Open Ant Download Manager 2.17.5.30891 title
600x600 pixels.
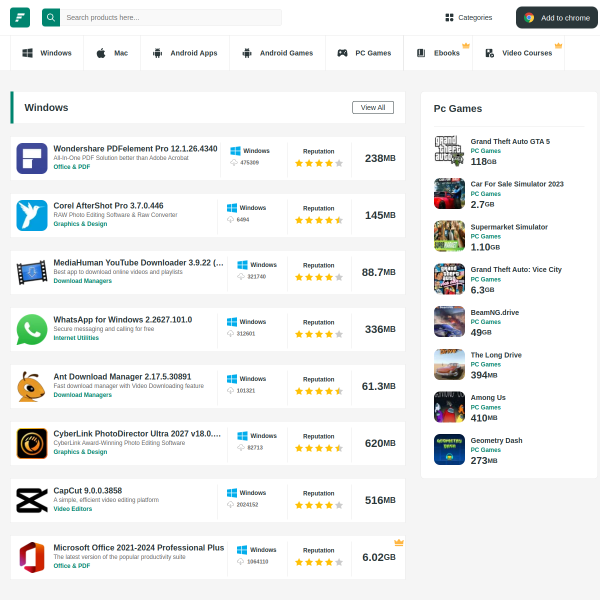coord(122,377)
